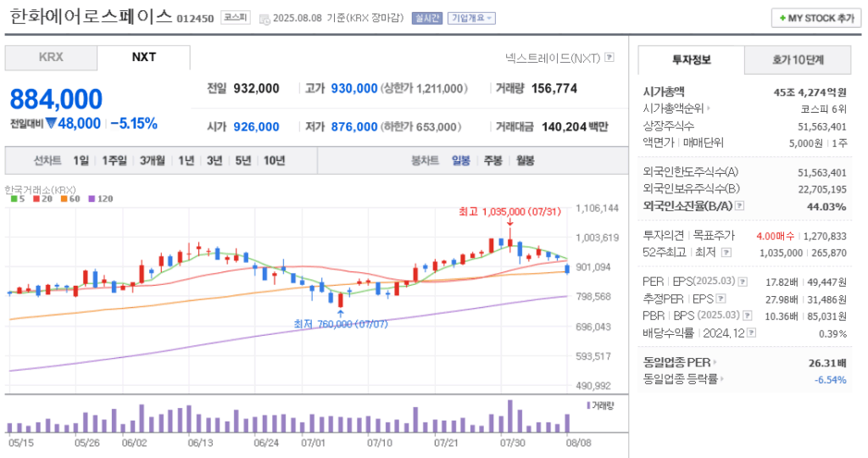
Task: Click the 저가 value 876,000
Action: [x=354, y=127]
